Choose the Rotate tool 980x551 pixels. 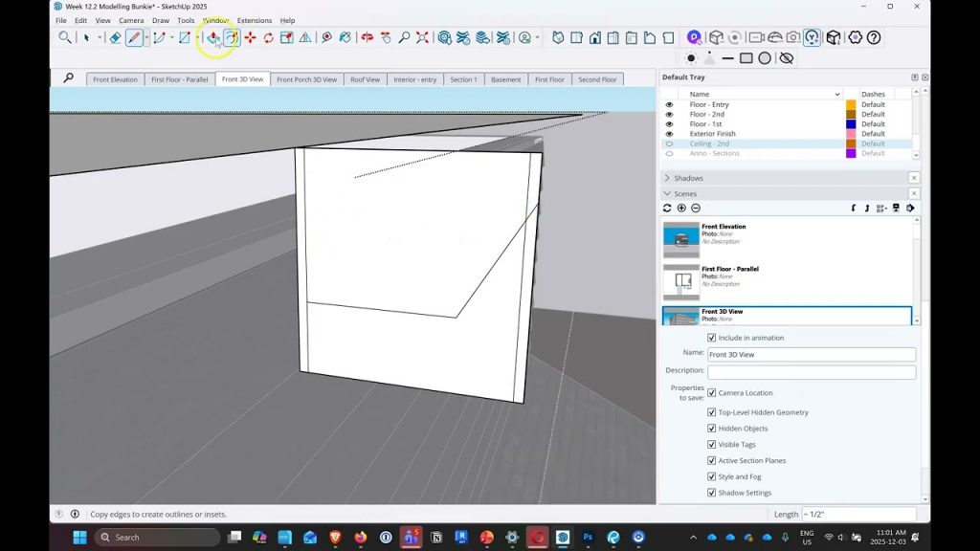point(268,37)
